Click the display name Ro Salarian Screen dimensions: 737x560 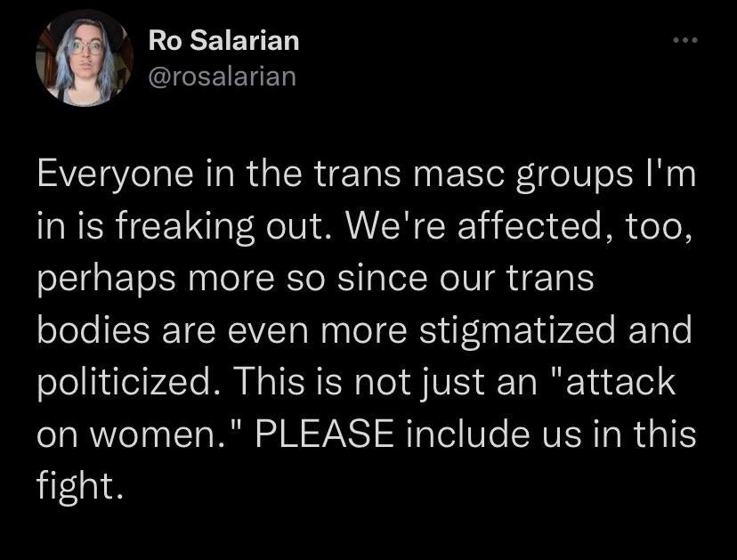click(x=223, y=40)
